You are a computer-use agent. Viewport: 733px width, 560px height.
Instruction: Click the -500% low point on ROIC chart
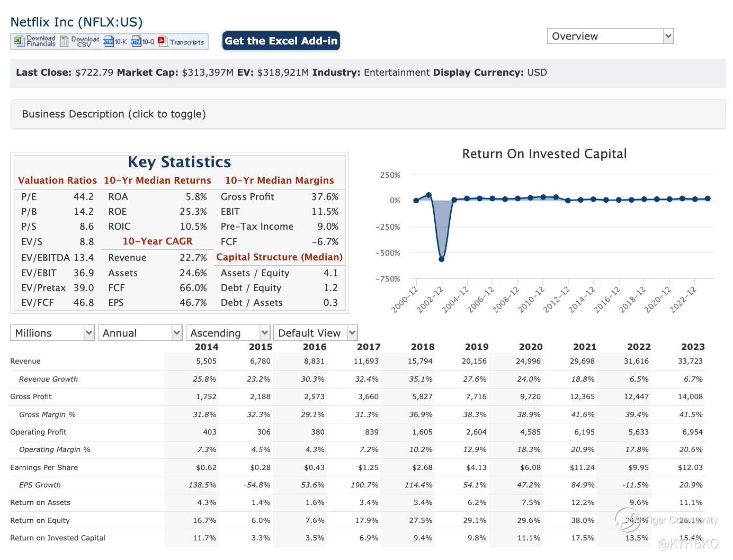(x=442, y=259)
